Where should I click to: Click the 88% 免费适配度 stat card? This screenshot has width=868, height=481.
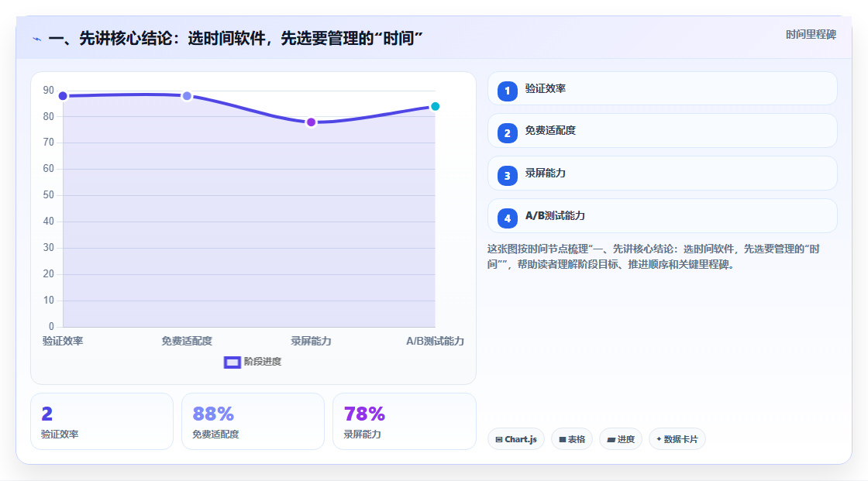coord(253,421)
